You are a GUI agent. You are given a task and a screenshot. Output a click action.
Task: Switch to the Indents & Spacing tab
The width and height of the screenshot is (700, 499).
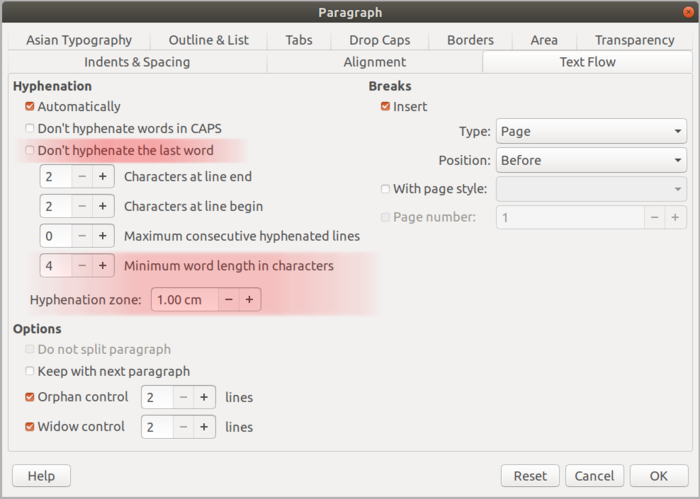coord(137,62)
